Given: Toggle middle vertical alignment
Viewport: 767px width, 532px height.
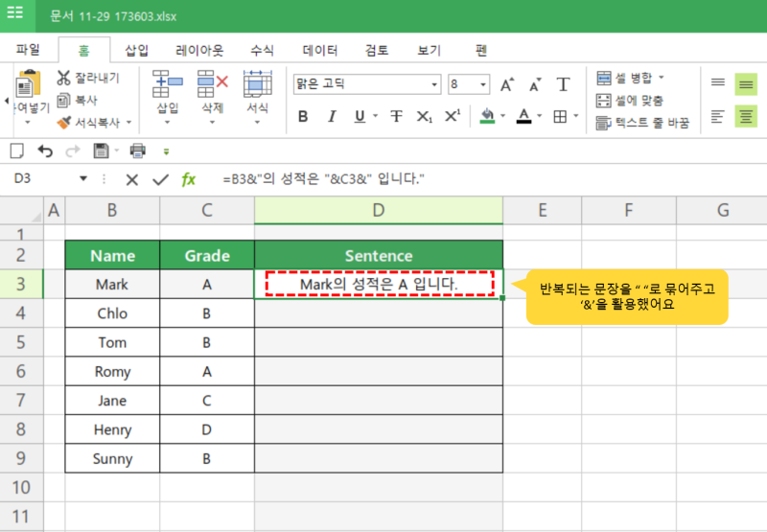Looking at the screenshot, I should tap(746, 84).
